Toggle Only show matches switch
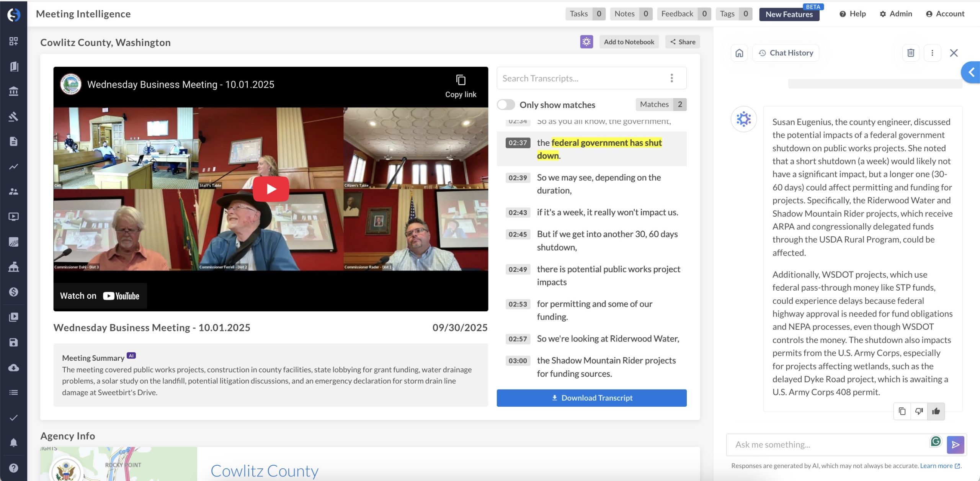 click(506, 105)
